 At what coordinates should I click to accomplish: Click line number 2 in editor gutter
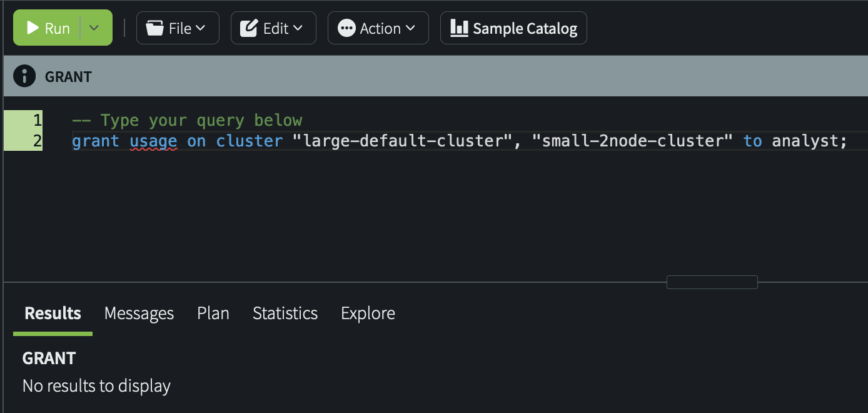37,141
